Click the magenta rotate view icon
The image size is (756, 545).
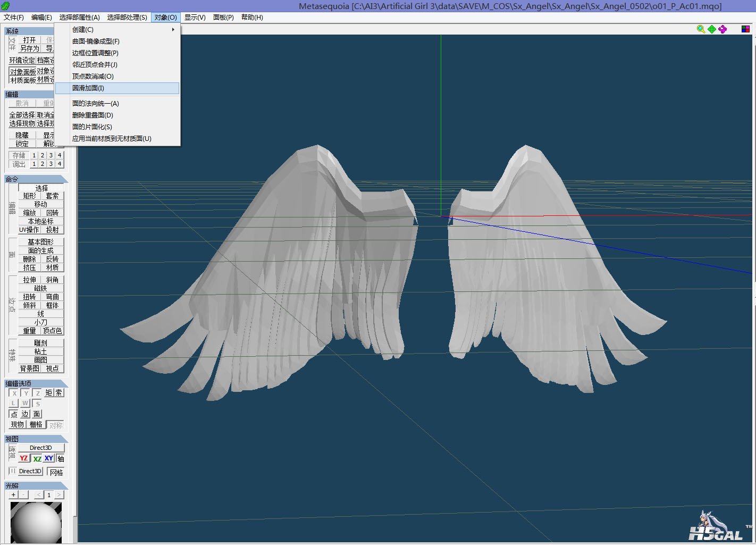[x=722, y=29]
